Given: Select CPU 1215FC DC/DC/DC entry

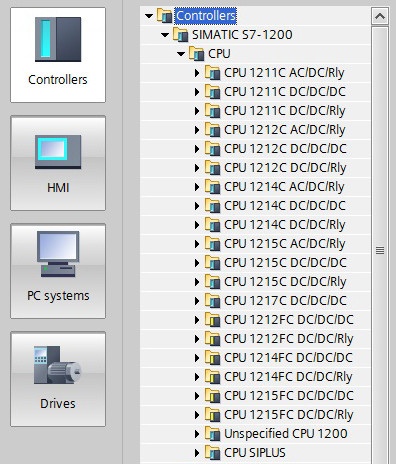Looking at the screenshot, I should pyautogui.click(x=289, y=396).
